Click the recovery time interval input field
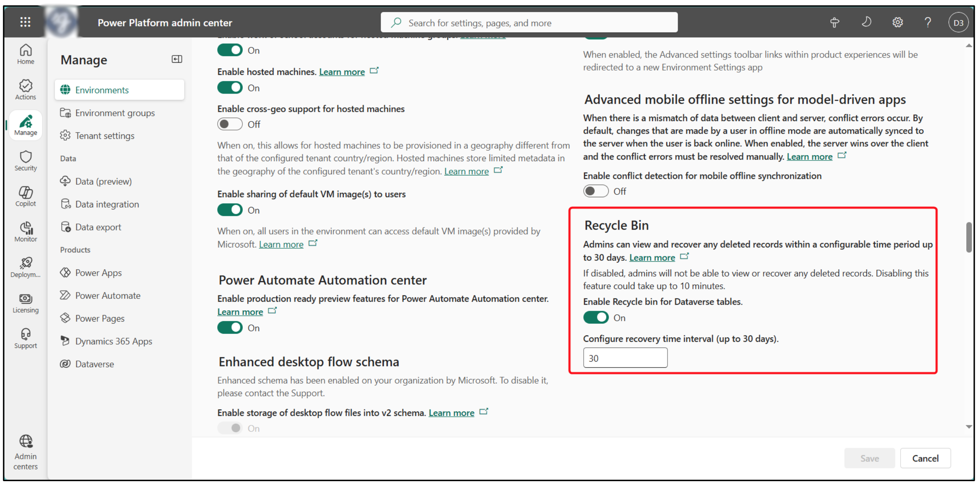 coord(625,358)
